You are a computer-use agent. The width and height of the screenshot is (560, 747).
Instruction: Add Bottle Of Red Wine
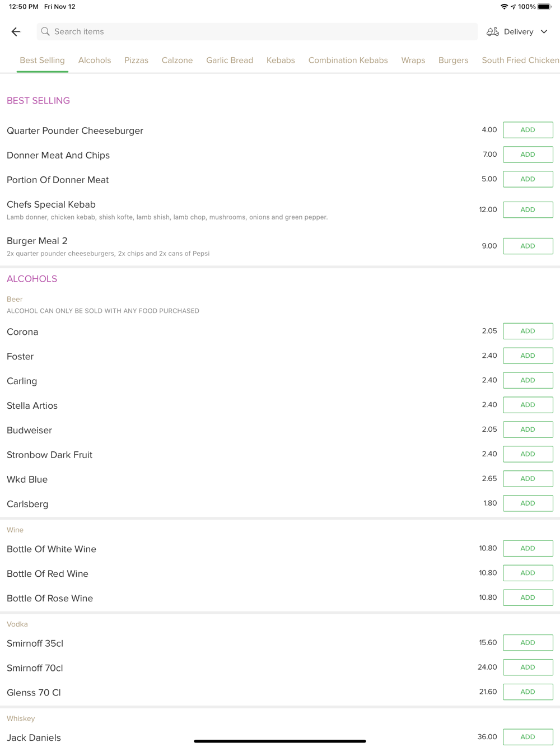point(528,573)
